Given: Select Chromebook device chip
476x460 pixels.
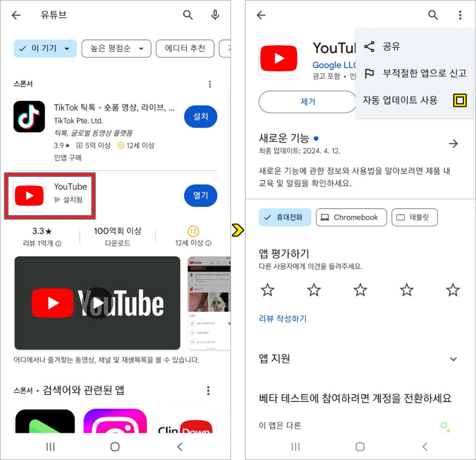Looking at the screenshot, I should coord(351,217).
